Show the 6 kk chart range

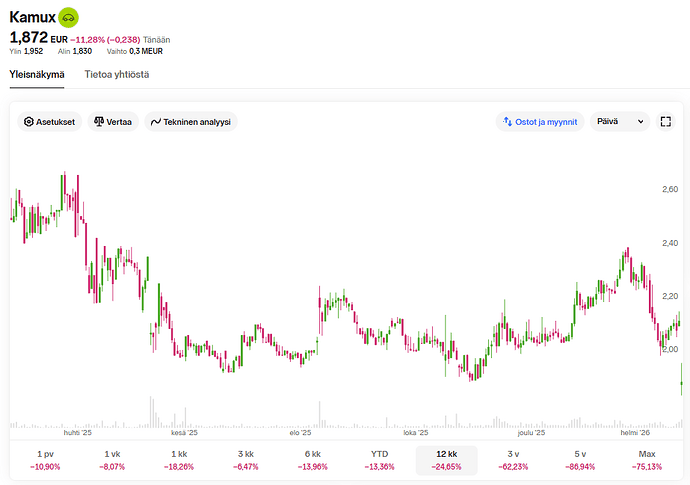(x=312, y=460)
